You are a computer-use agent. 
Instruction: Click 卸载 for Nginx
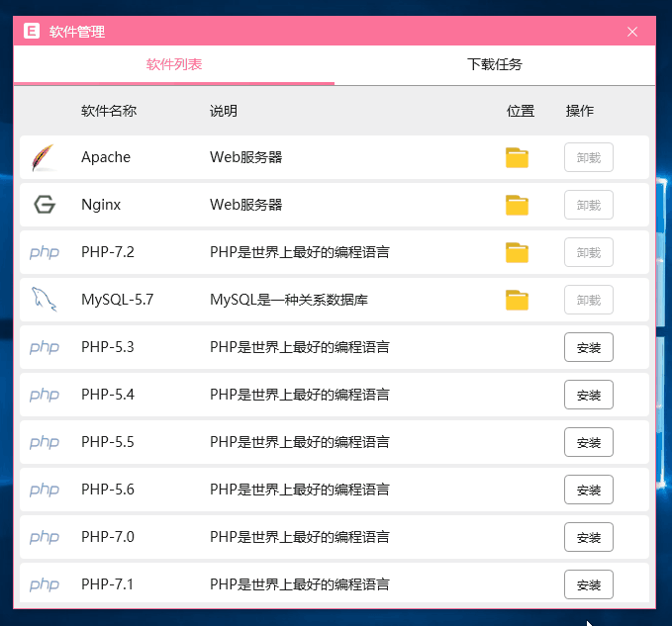point(589,205)
